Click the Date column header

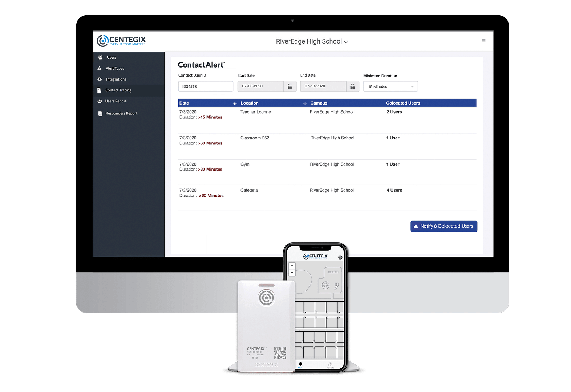point(184,103)
